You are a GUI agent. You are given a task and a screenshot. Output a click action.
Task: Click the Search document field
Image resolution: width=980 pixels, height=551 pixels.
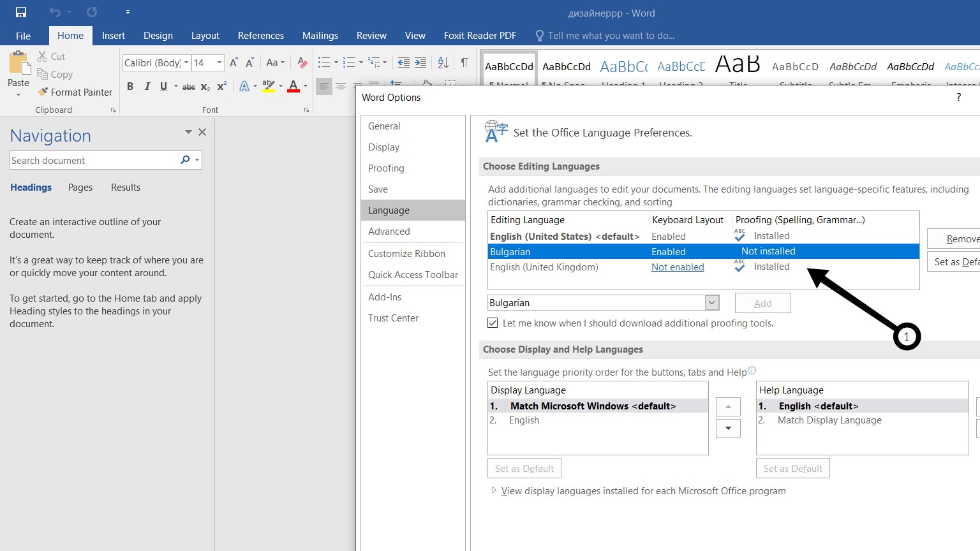[93, 160]
